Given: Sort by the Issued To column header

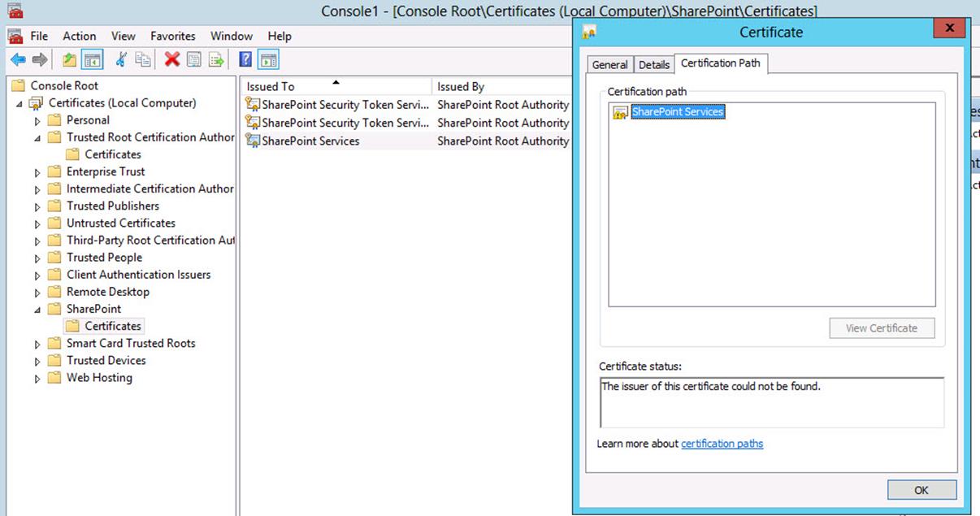Looking at the screenshot, I should (336, 86).
